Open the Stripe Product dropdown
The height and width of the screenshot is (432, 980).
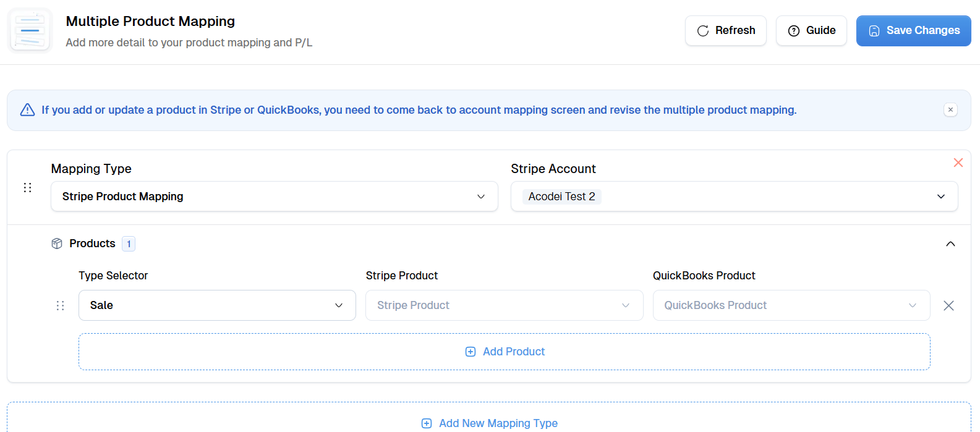pos(505,305)
